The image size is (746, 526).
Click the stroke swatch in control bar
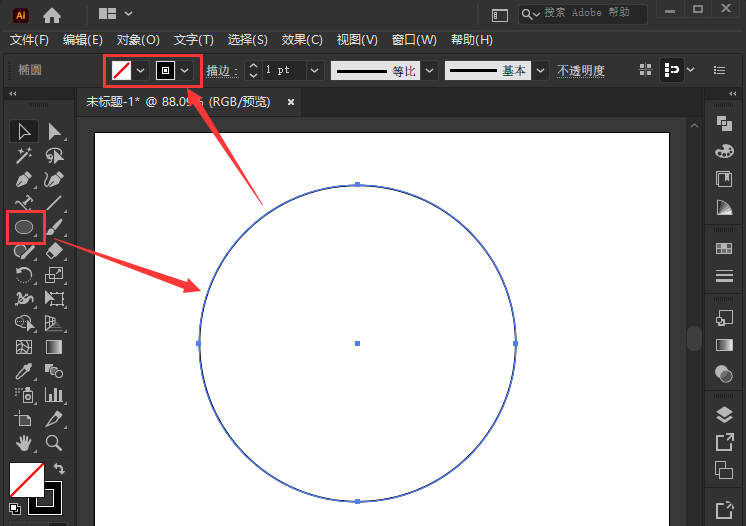165,71
